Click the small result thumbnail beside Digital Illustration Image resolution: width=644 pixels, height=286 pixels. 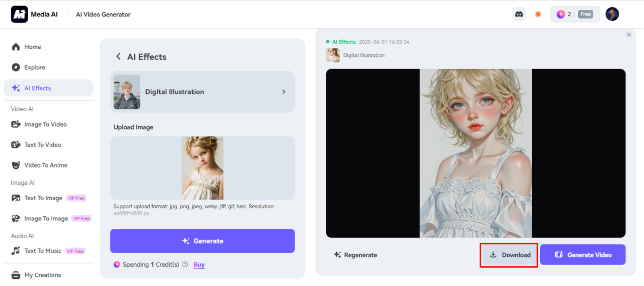333,55
